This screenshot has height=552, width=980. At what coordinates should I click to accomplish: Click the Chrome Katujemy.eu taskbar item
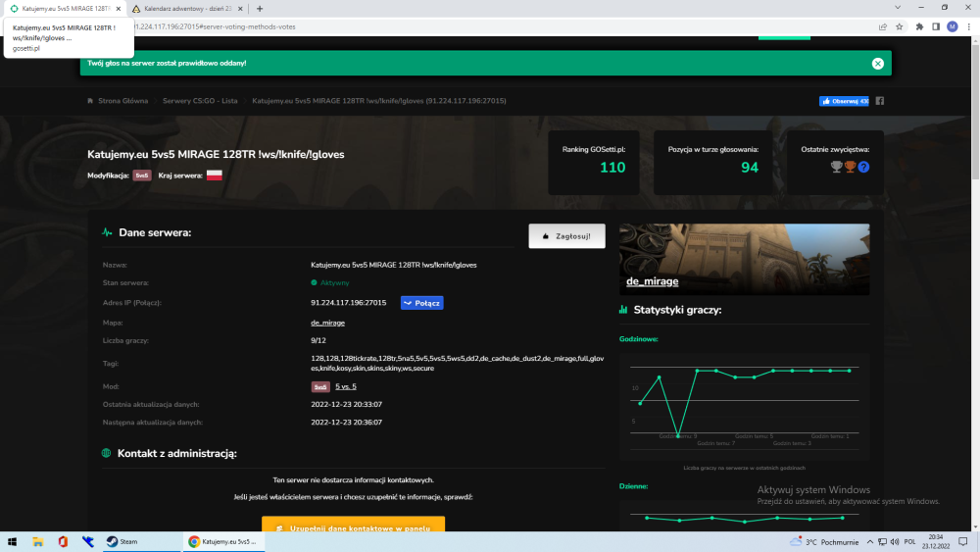point(223,542)
